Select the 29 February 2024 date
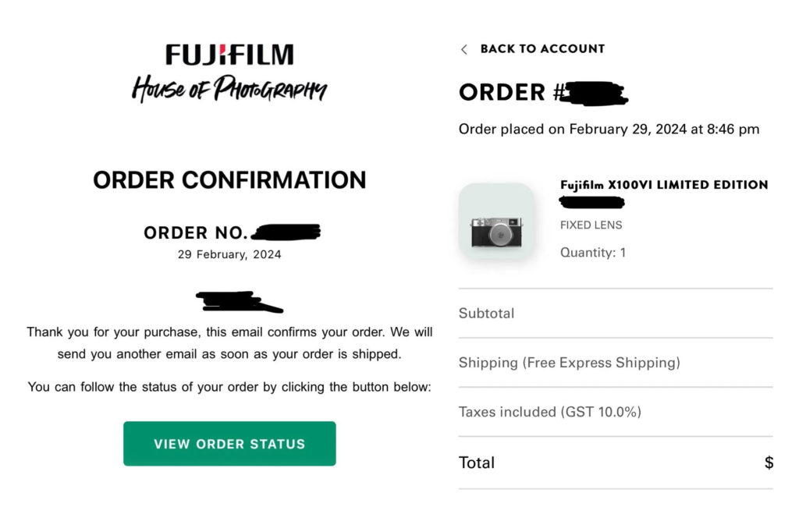The image size is (799, 532). [x=229, y=254]
